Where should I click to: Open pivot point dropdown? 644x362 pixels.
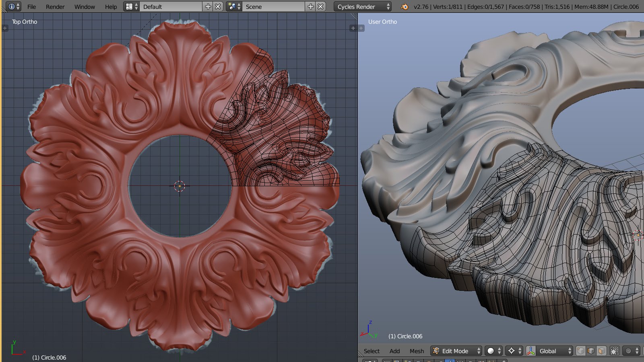[514, 351]
